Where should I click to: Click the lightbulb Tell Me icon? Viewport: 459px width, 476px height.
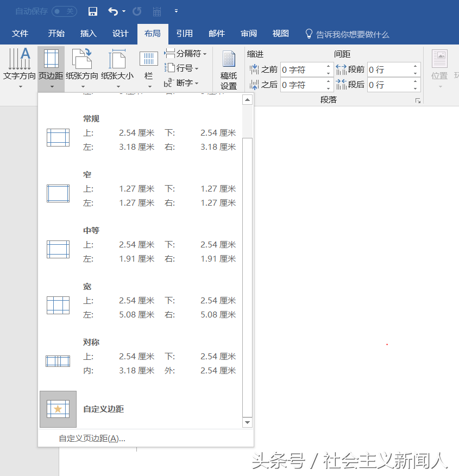point(309,34)
